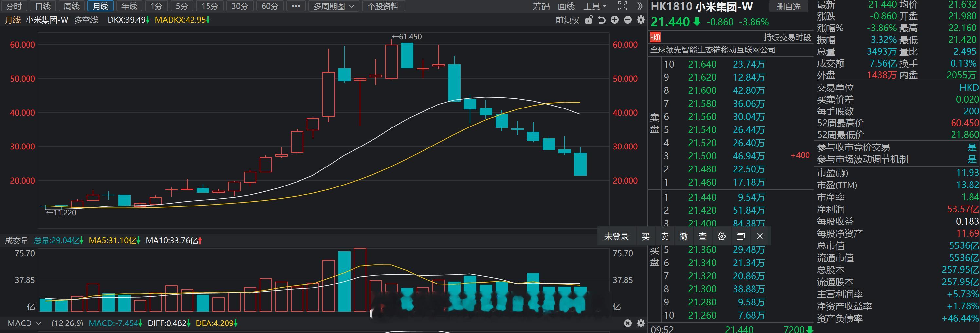The height and width of the screenshot is (333, 980).
Task: Click the 撤 cancel order button
Action: [684, 237]
